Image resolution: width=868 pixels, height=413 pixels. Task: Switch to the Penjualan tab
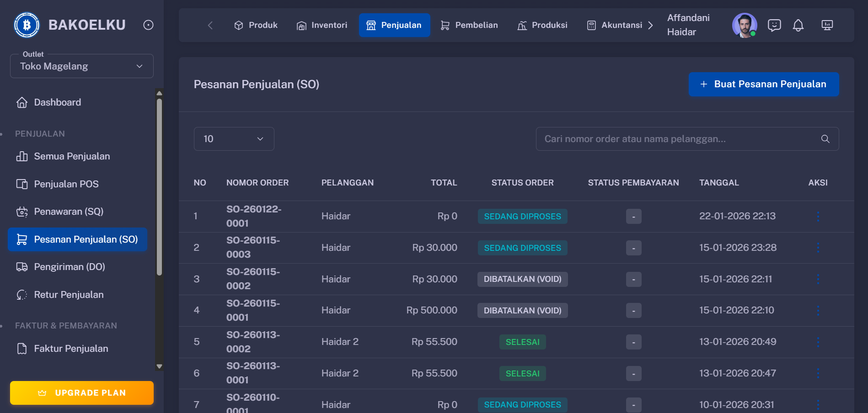pyautogui.click(x=395, y=25)
